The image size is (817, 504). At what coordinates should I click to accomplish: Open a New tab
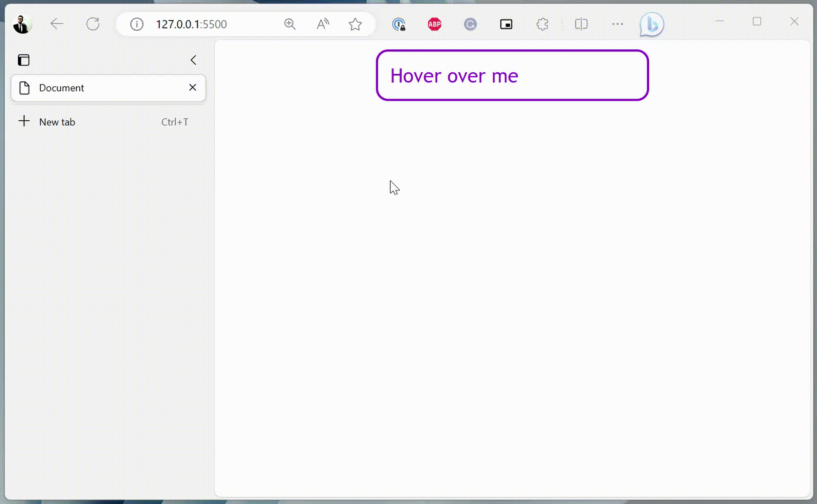click(x=109, y=122)
